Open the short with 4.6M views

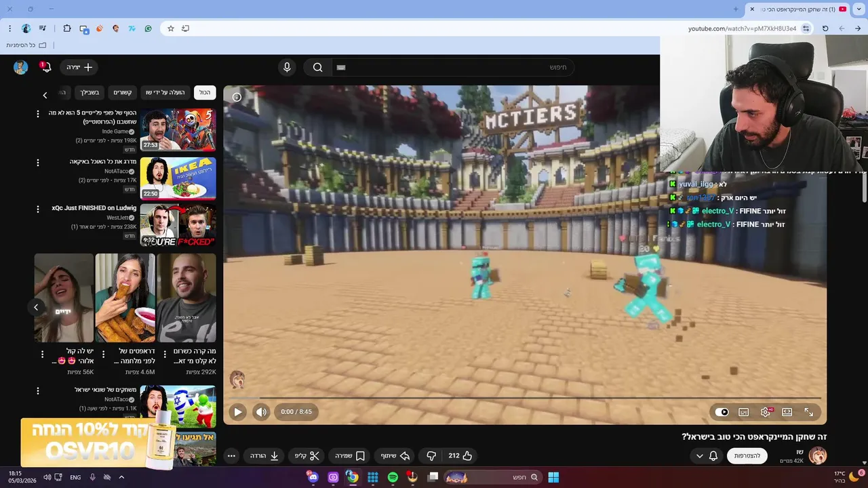[x=125, y=298]
